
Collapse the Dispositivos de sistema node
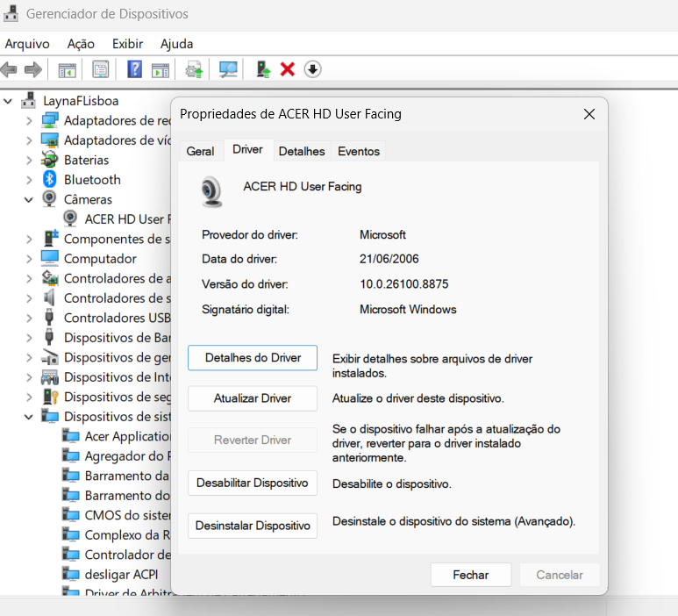(29, 417)
